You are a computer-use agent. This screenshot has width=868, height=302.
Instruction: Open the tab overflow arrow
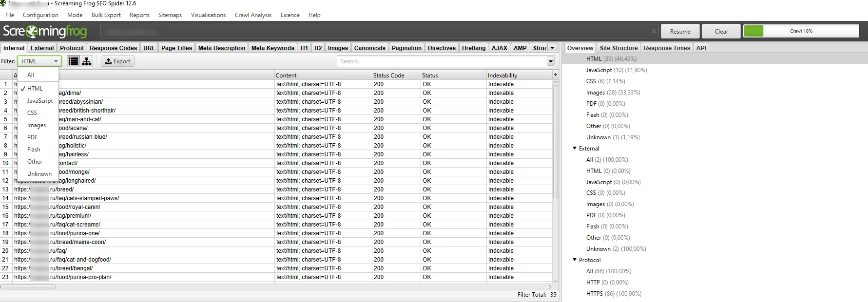[x=552, y=48]
